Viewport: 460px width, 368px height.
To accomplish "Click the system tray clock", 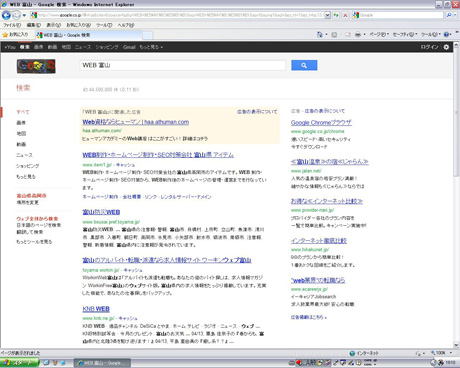I will click(451, 362).
